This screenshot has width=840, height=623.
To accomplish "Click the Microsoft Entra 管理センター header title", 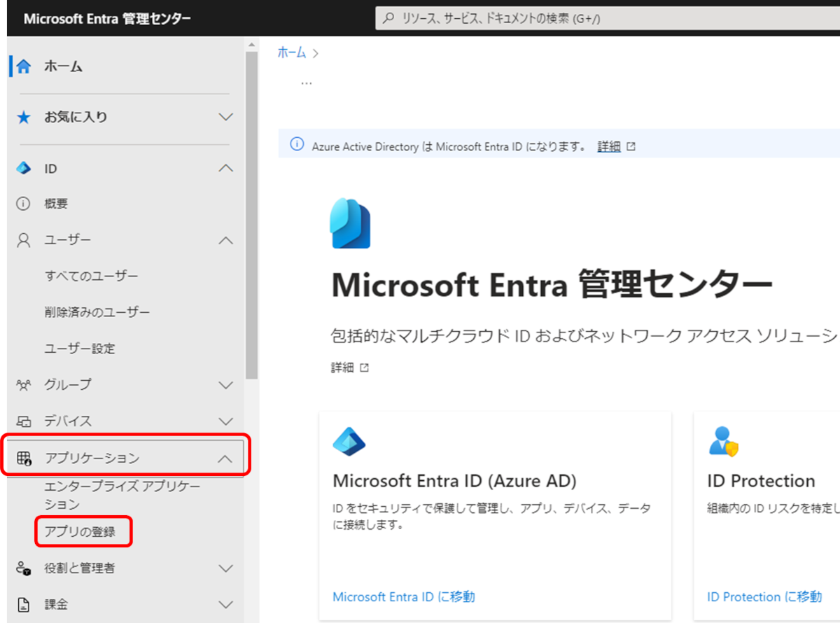I will (x=107, y=19).
